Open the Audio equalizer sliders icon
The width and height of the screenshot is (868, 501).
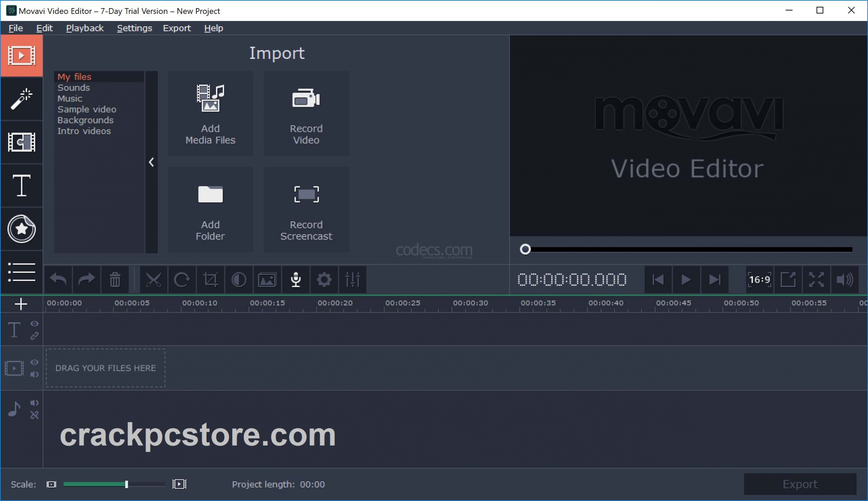tap(353, 279)
